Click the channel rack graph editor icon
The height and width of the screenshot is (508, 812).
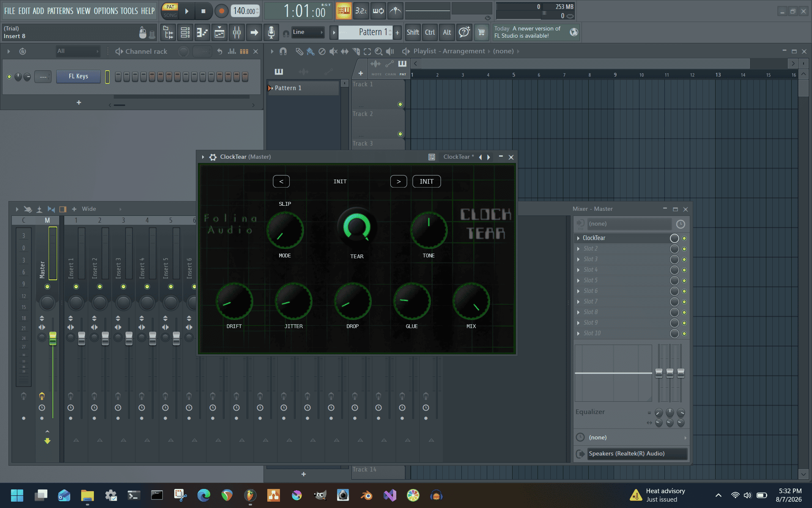tap(232, 51)
